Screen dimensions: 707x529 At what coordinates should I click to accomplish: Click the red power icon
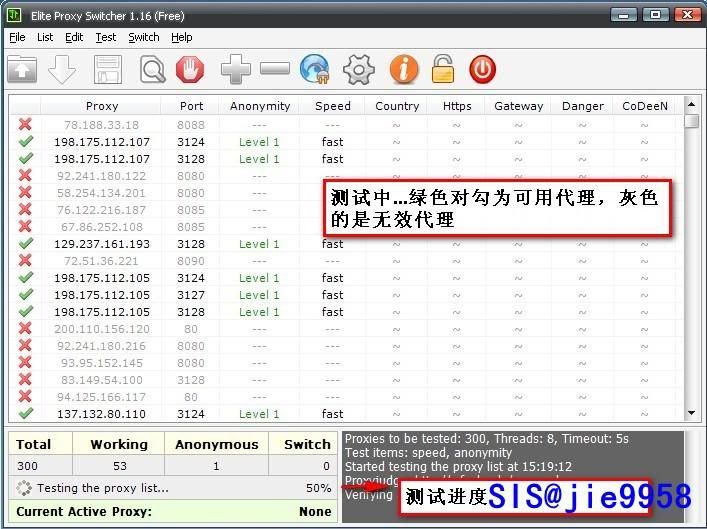click(x=482, y=69)
